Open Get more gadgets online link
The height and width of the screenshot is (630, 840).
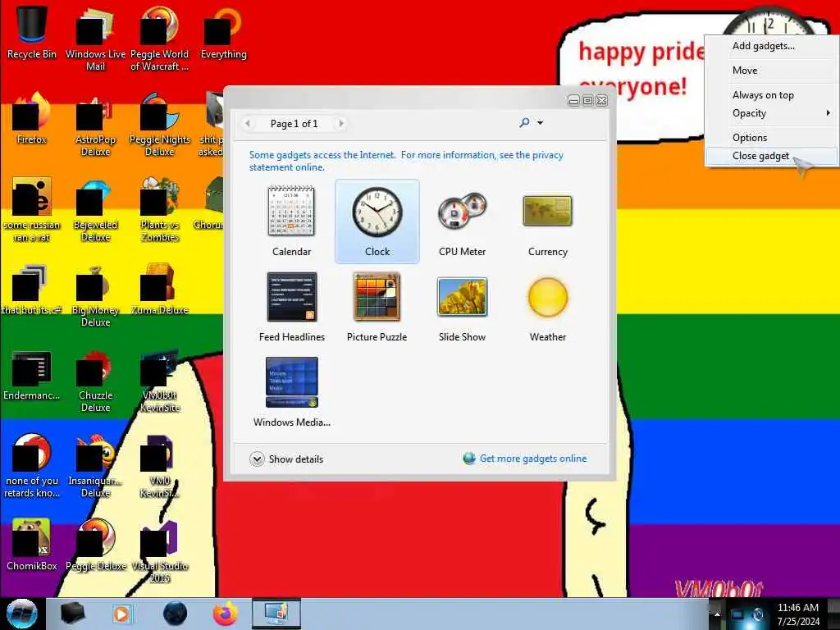[x=533, y=459]
